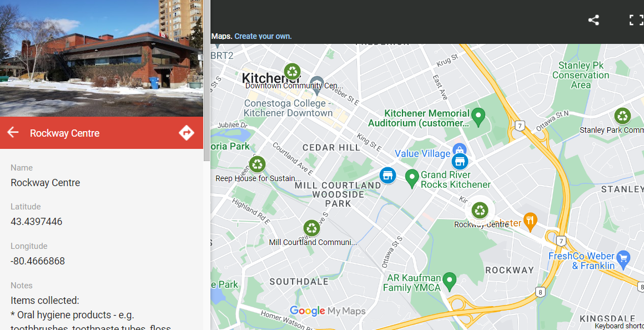Click the Southdale neighbourhood label
Screen dimensions: 644x330
tap(299, 282)
